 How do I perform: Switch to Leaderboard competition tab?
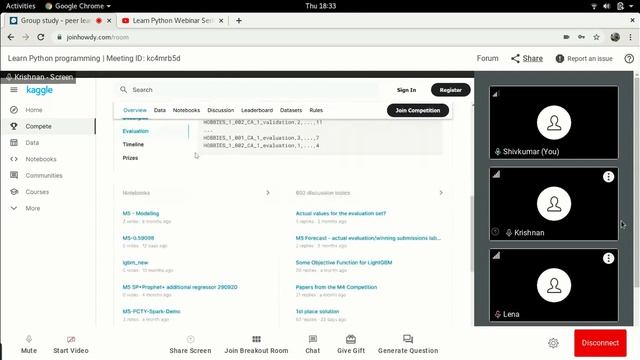(257, 110)
